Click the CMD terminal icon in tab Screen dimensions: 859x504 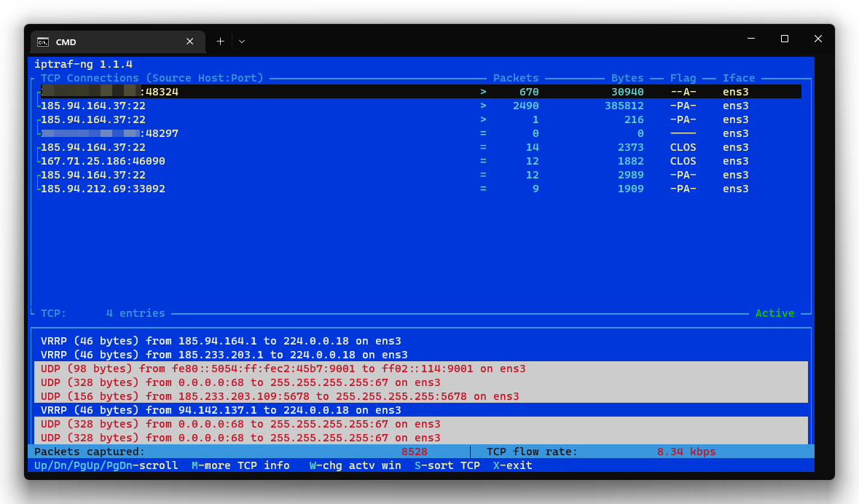coord(44,42)
